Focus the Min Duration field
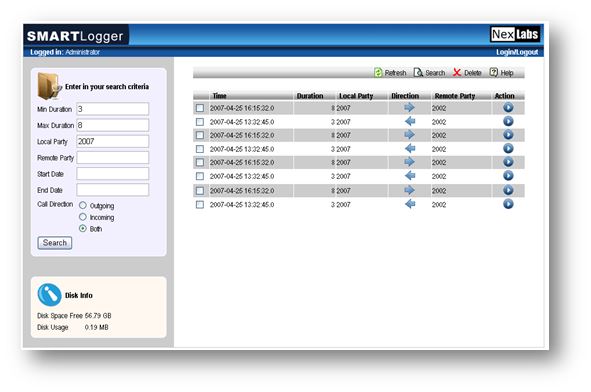591x392 pixels. pyautogui.click(x=112, y=109)
